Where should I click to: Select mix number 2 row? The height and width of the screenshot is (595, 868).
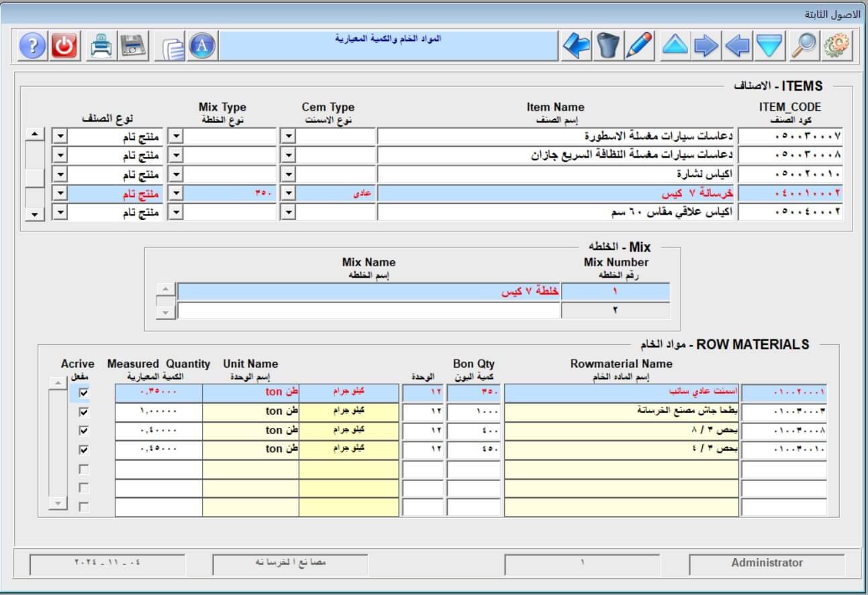click(615, 311)
